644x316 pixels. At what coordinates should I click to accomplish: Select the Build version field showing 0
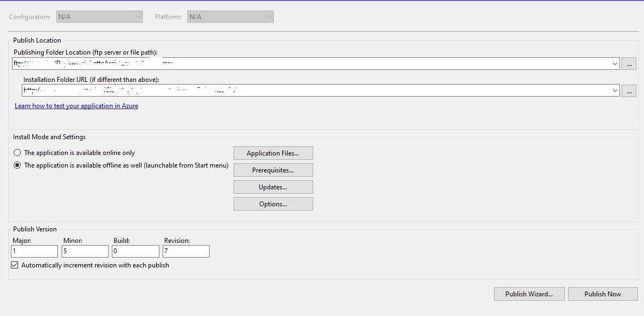tap(135, 251)
